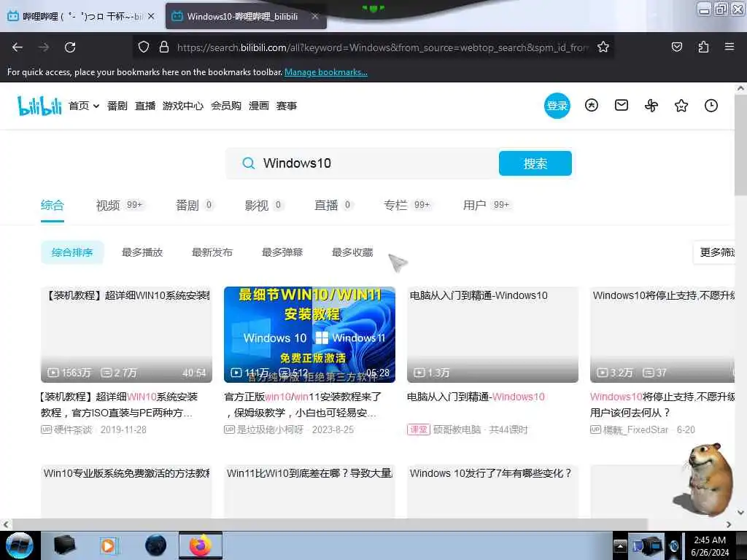The image size is (747, 560).
Task: Bookmark this page with the star icon
Action: (603, 47)
